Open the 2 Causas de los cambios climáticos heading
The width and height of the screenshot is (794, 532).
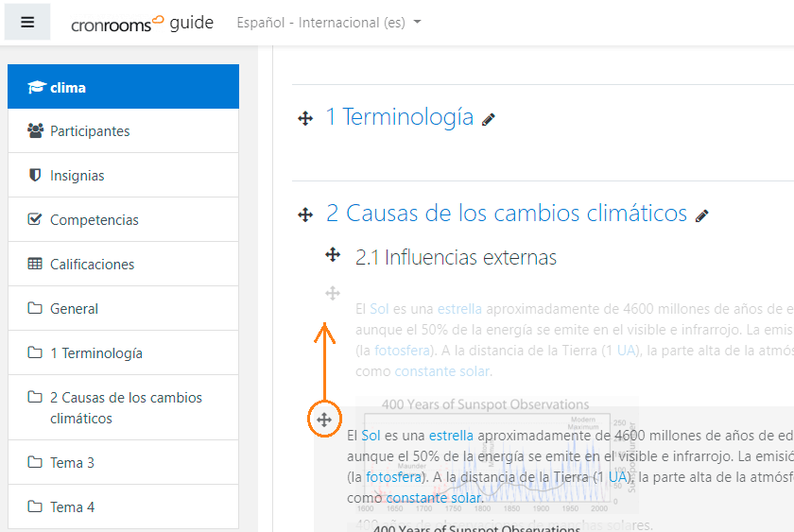[507, 214]
